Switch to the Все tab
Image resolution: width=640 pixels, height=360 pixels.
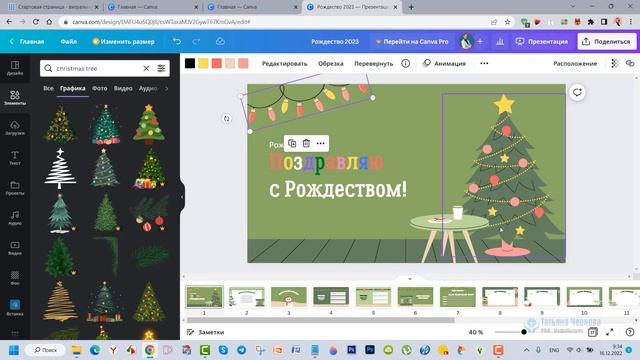point(48,88)
